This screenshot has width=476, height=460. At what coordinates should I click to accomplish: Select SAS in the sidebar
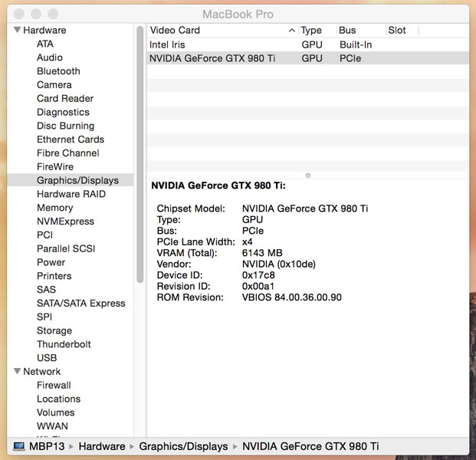pos(46,290)
